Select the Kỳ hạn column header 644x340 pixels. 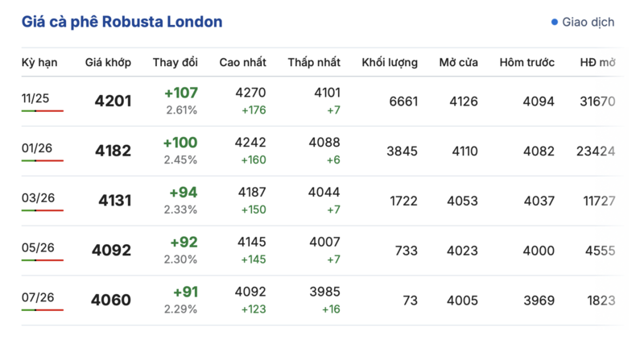(40, 63)
